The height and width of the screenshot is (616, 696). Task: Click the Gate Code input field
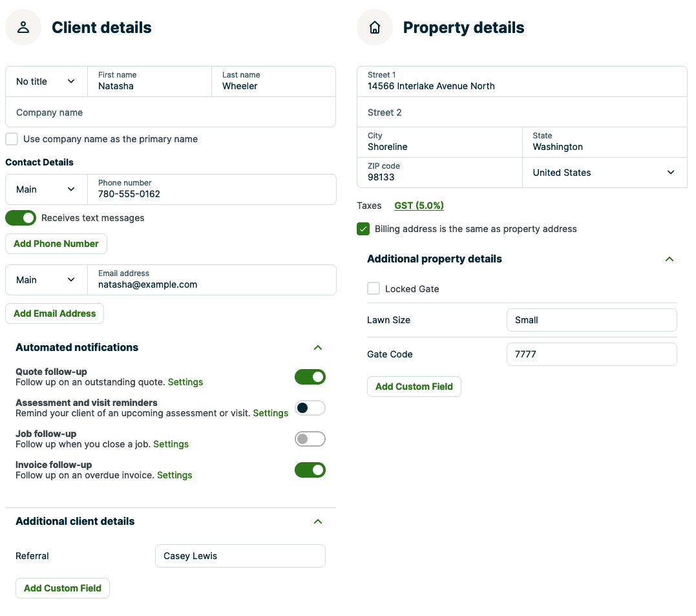click(x=591, y=354)
